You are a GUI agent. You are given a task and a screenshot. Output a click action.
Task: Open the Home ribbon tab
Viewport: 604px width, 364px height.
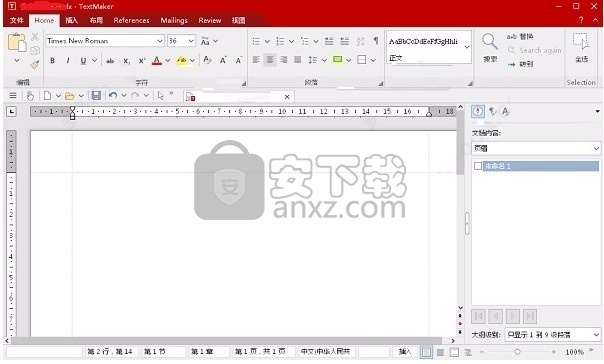[x=44, y=20]
